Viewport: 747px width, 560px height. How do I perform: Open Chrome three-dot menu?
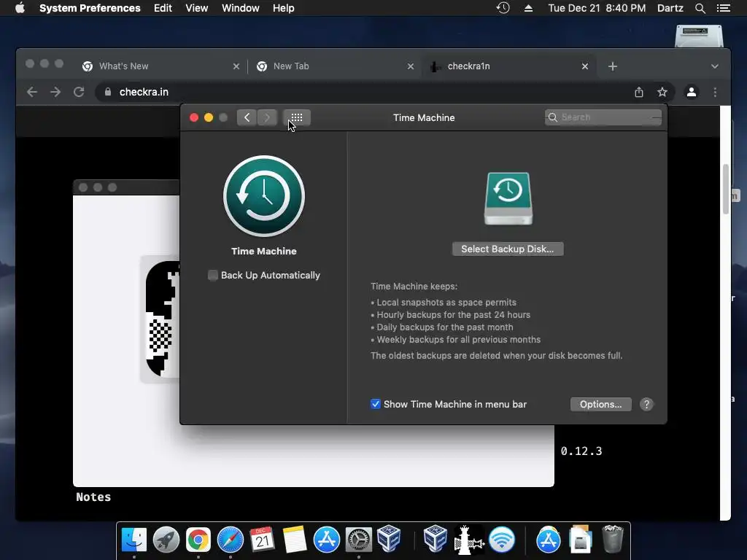click(715, 92)
